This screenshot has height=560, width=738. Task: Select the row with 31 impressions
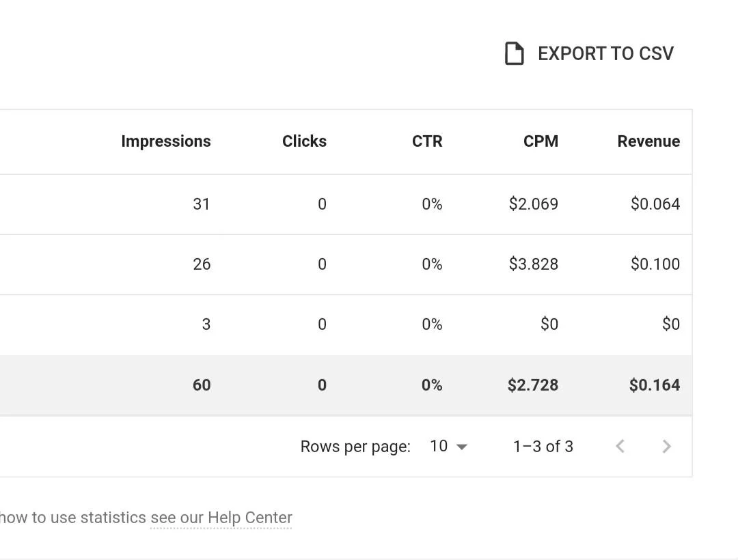click(346, 204)
